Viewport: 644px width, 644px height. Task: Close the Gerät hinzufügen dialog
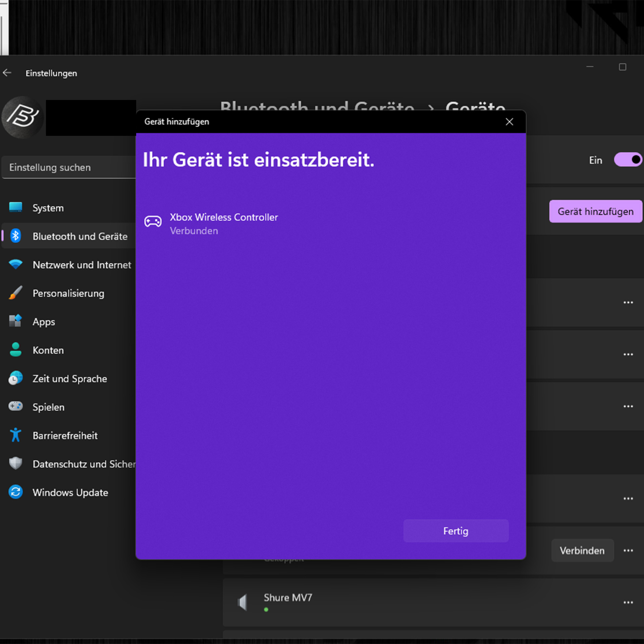point(509,122)
